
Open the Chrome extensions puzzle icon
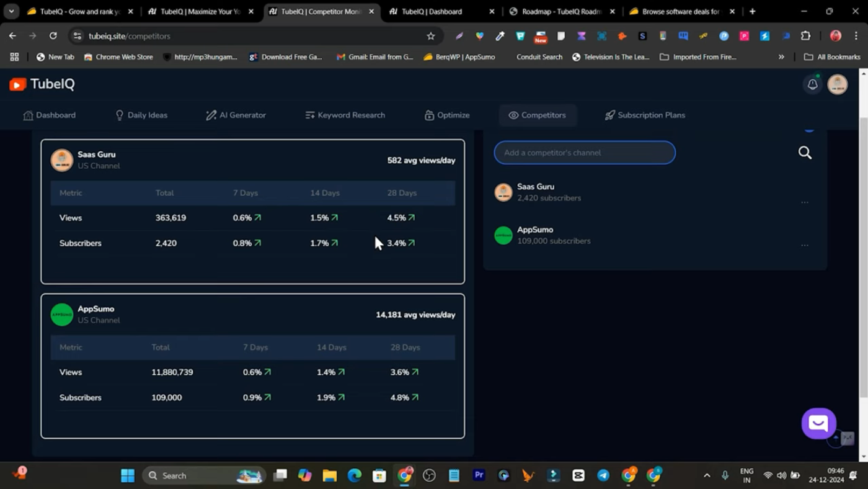pyautogui.click(x=805, y=36)
